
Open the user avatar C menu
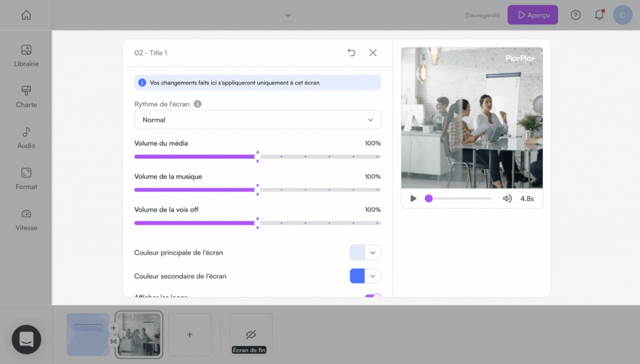pyautogui.click(x=623, y=15)
